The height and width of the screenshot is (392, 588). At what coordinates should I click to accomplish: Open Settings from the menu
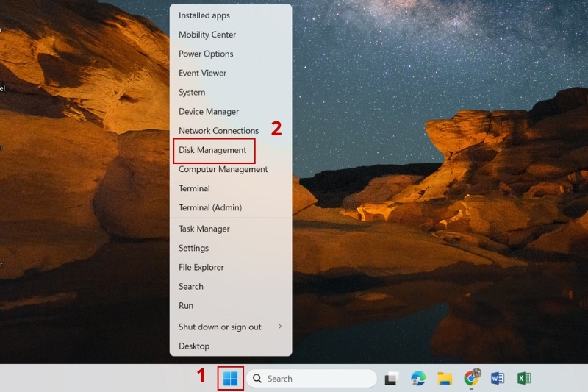pyautogui.click(x=231, y=248)
